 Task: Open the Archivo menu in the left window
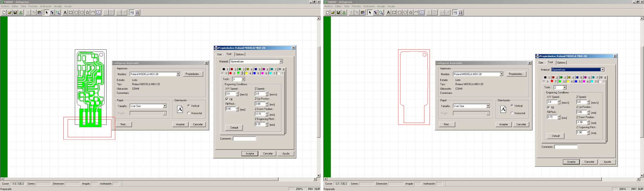5,6
